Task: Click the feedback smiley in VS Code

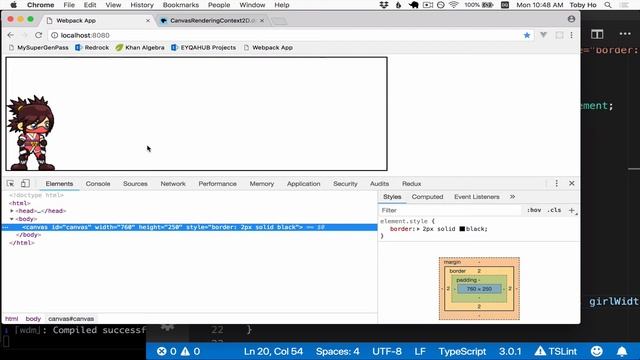Action: coord(597,351)
